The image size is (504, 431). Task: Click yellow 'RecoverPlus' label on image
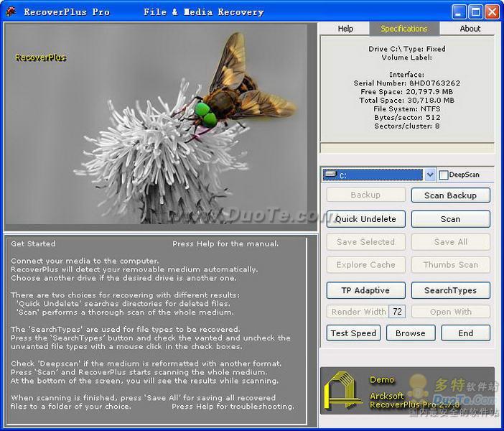[x=40, y=57]
